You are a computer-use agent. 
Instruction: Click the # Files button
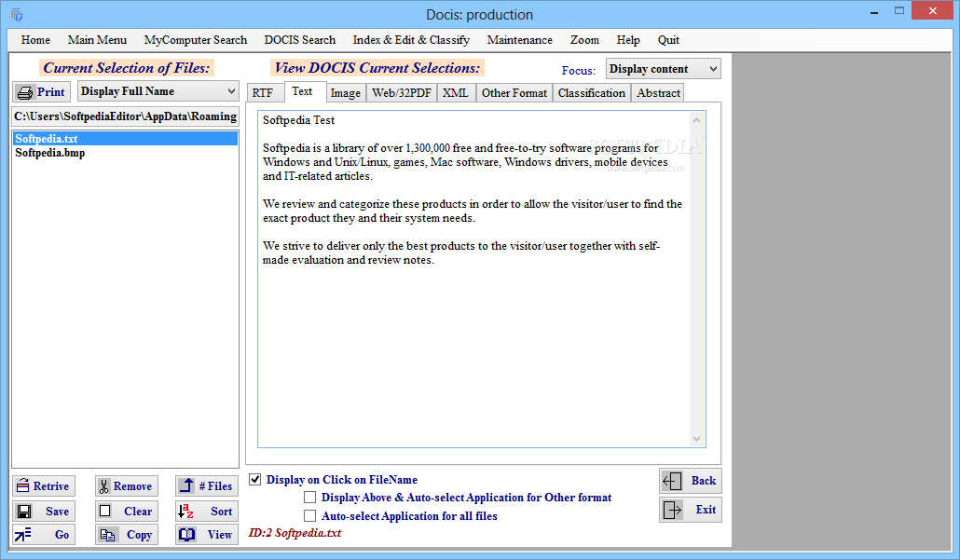click(x=206, y=486)
